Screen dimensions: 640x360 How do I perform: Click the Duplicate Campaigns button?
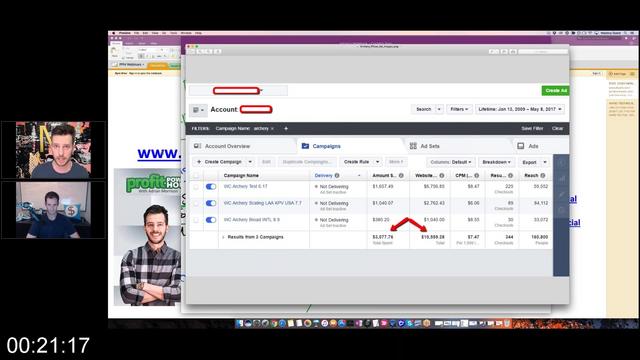tap(307, 162)
